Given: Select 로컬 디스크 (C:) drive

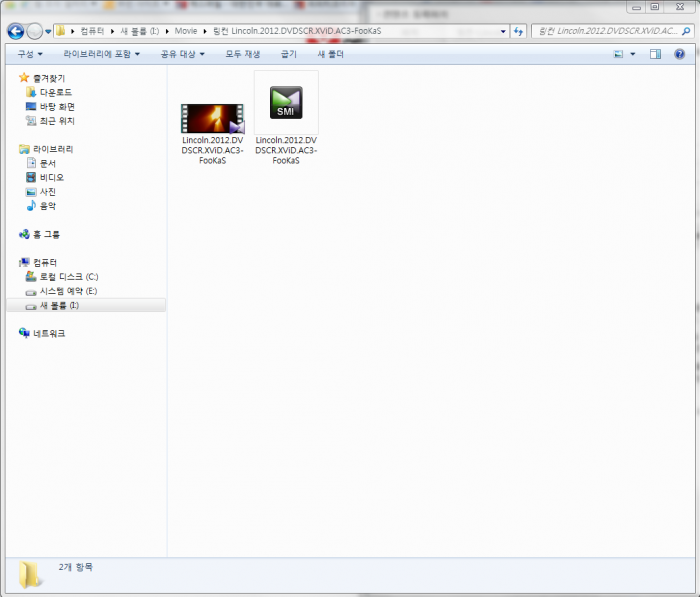Looking at the screenshot, I should click(x=68, y=276).
